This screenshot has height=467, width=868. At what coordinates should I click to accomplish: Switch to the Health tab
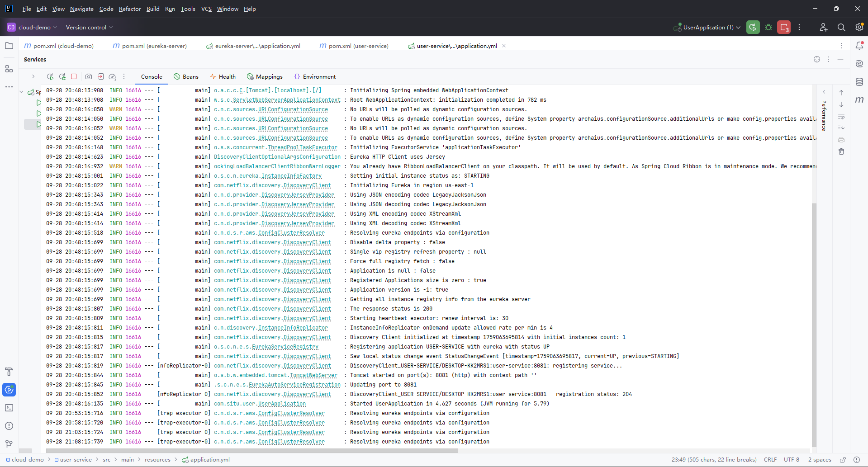click(223, 77)
